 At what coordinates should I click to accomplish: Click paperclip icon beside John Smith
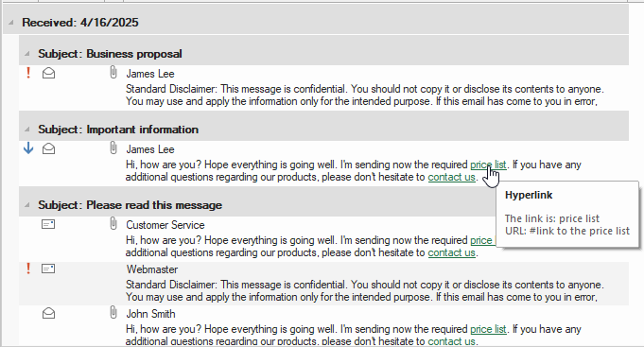pos(113,313)
